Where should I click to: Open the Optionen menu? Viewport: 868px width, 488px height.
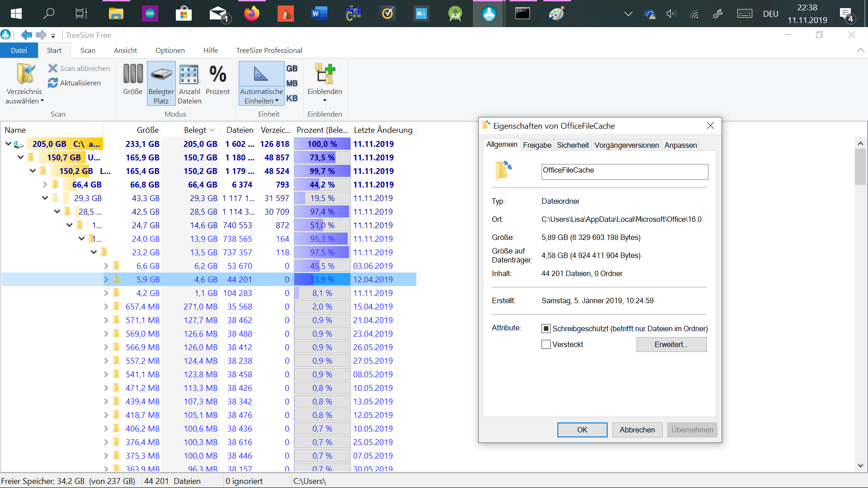pos(170,50)
